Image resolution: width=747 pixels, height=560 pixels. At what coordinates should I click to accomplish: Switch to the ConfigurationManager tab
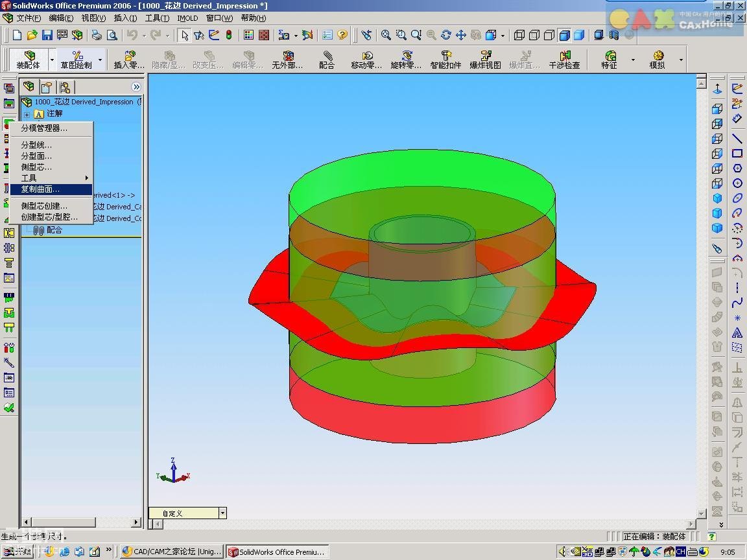(64, 87)
